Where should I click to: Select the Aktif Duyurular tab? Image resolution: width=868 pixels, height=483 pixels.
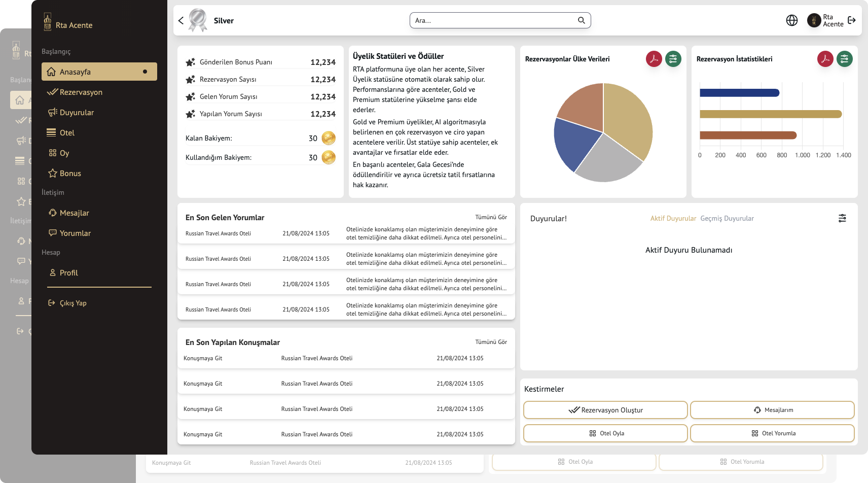pyautogui.click(x=673, y=219)
